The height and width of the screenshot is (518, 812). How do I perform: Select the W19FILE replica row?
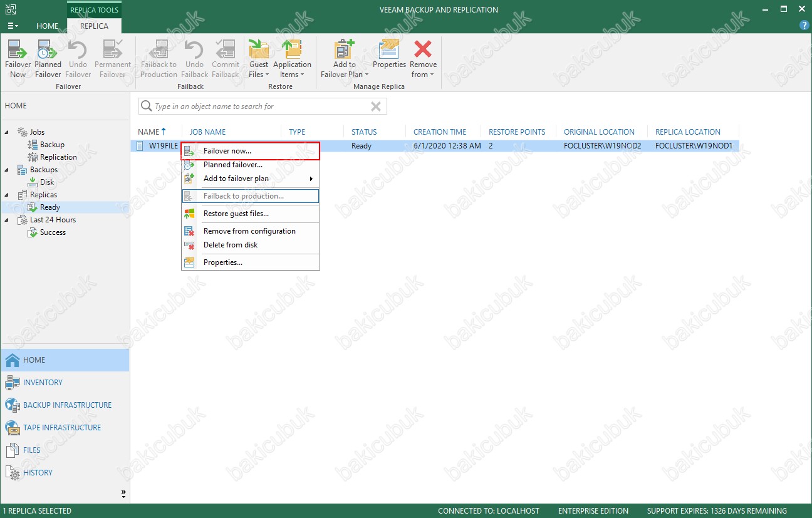435,146
